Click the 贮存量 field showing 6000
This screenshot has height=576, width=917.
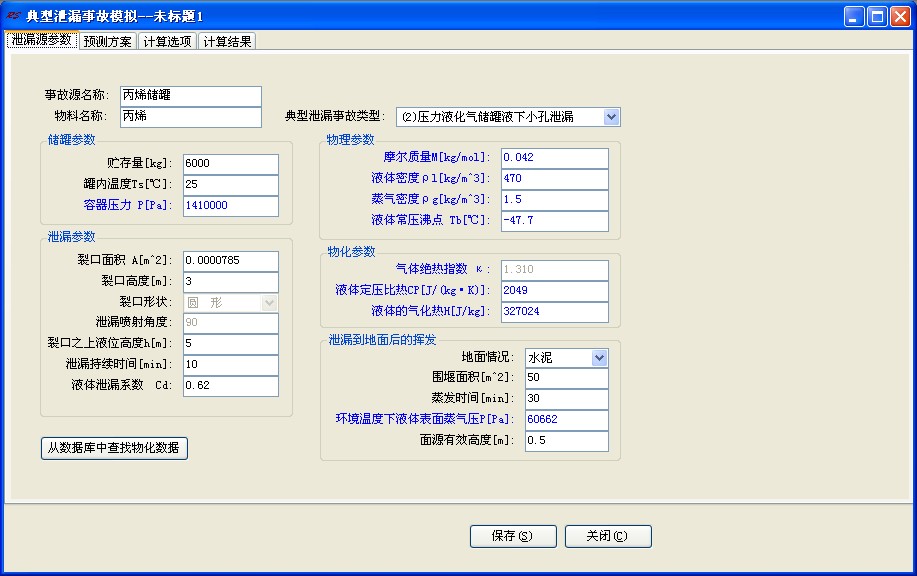click(231, 164)
